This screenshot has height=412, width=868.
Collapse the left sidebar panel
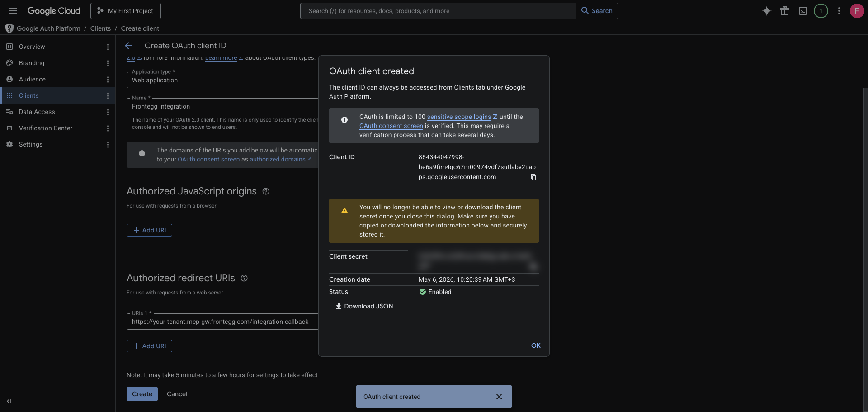tap(9, 401)
